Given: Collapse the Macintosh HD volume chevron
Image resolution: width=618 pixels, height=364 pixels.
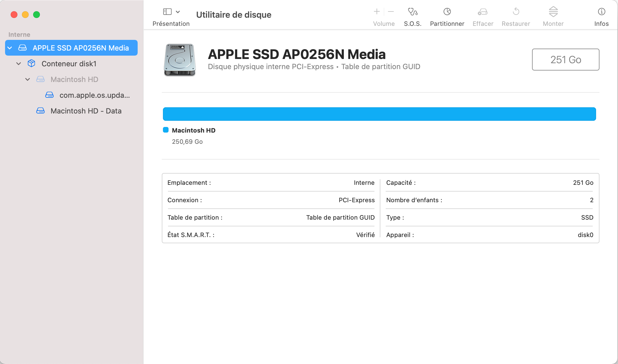Looking at the screenshot, I should click(x=28, y=79).
